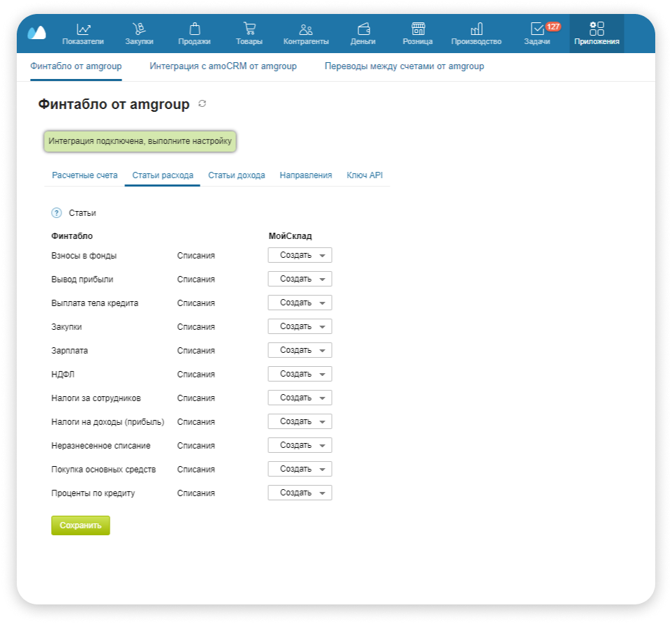Image resolution: width=672 pixels, height=624 pixels.
Task: Switch to Финтабло от amgroup tab
Action: click(76, 66)
